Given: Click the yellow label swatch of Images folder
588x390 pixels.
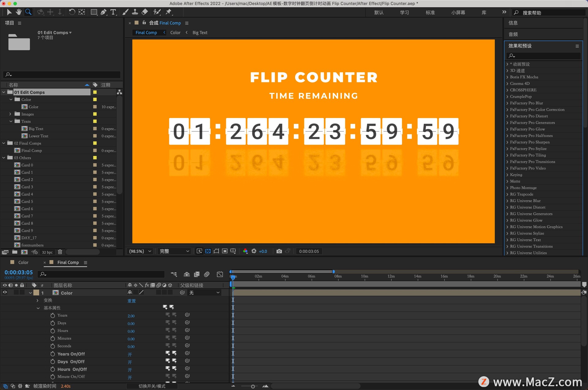Looking at the screenshot, I should click(95, 114).
